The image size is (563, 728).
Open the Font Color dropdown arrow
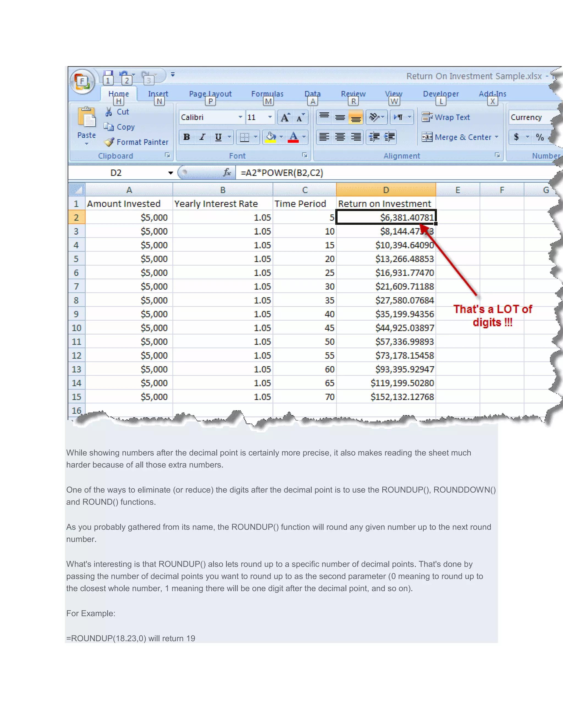(304, 137)
